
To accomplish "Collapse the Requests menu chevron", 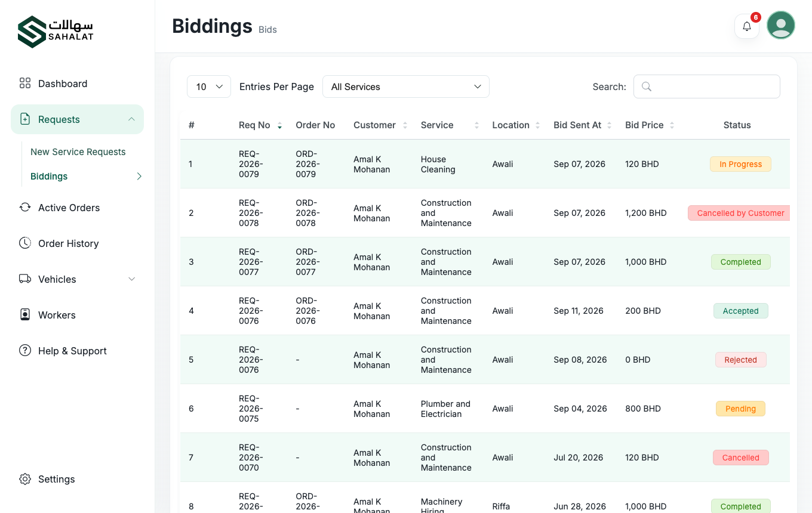I will pos(131,119).
